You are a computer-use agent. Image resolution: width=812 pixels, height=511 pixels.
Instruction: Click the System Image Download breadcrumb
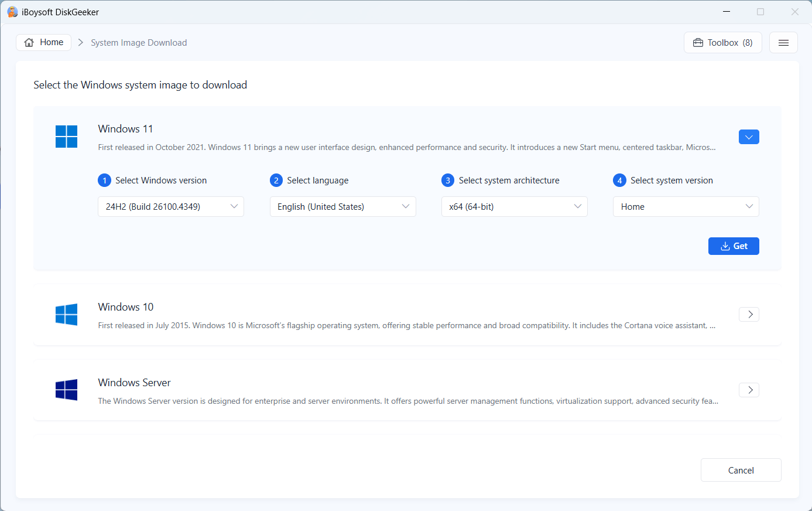[x=139, y=43]
